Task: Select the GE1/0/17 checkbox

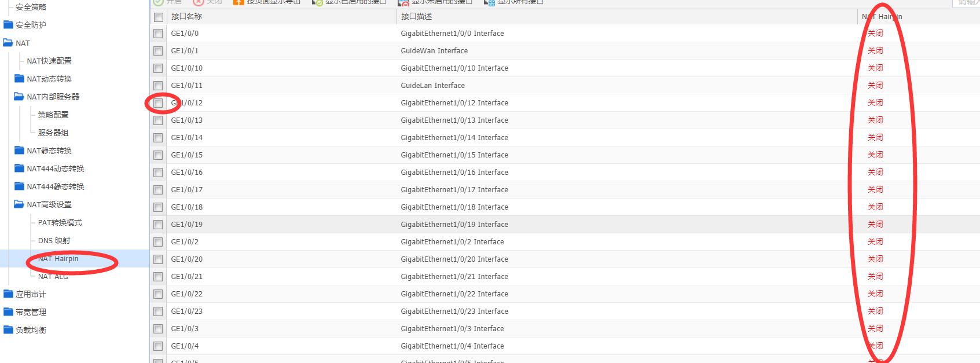Action: coord(158,190)
